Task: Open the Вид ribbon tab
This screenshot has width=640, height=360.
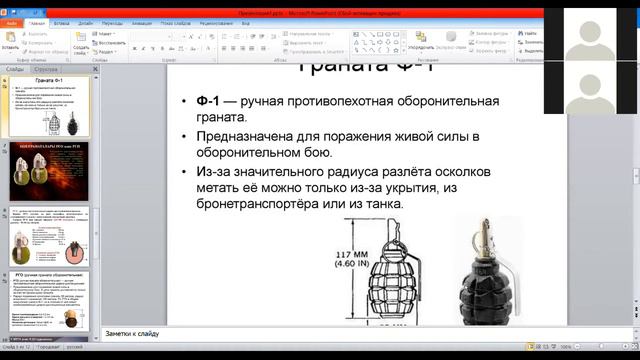Action: [x=245, y=23]
